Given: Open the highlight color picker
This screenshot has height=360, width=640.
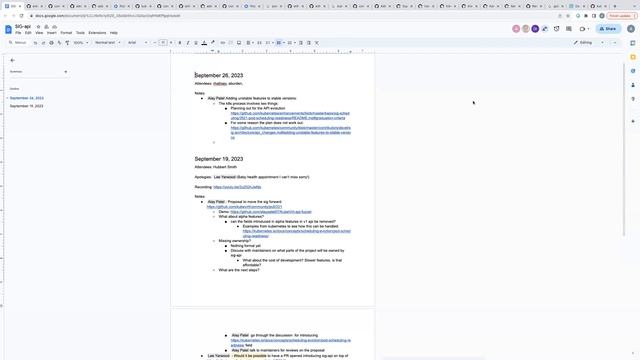Looking at the screenshot, I should pyautogui.click(x=212, y=42).
